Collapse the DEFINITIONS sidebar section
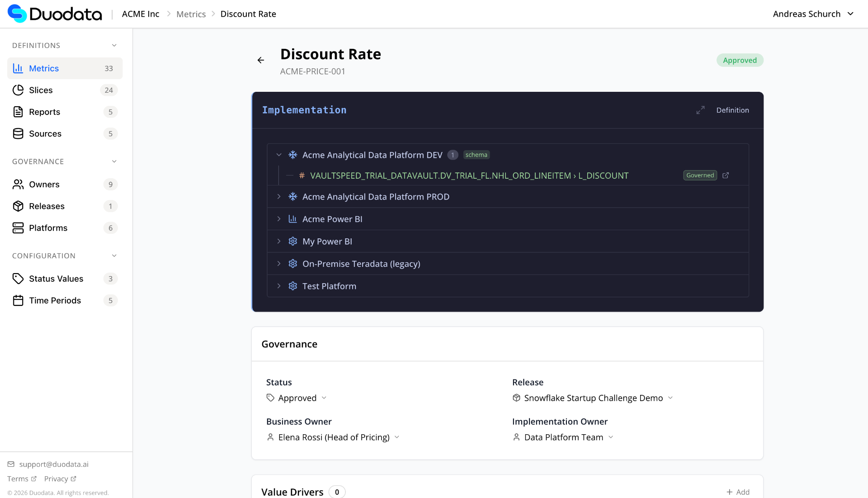The height and width of the screenshot is (498, 868). pos(114,45)
